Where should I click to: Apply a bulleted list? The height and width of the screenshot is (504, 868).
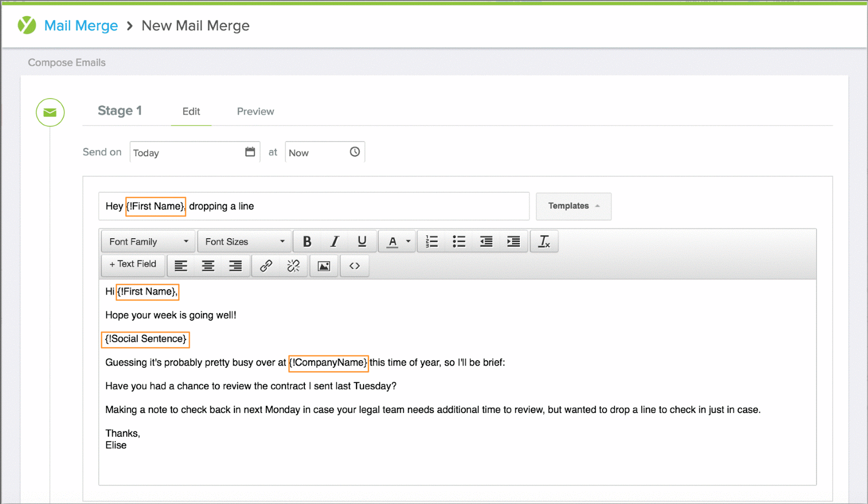pyautogui.click(x=458, y=241)
